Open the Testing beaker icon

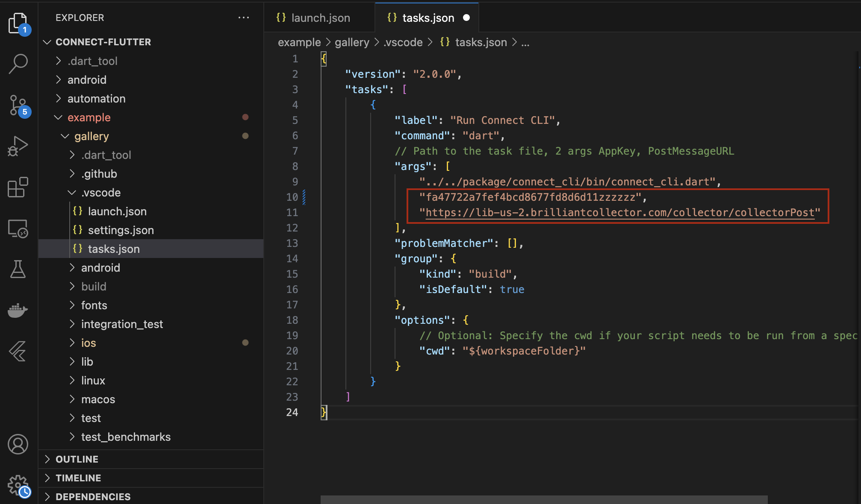(x=18, y=269)
